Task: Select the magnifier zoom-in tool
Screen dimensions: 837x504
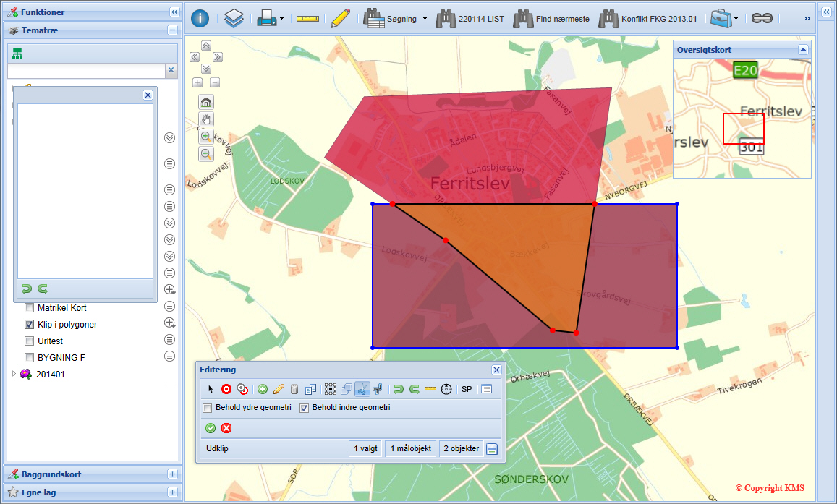Action: 206,137
